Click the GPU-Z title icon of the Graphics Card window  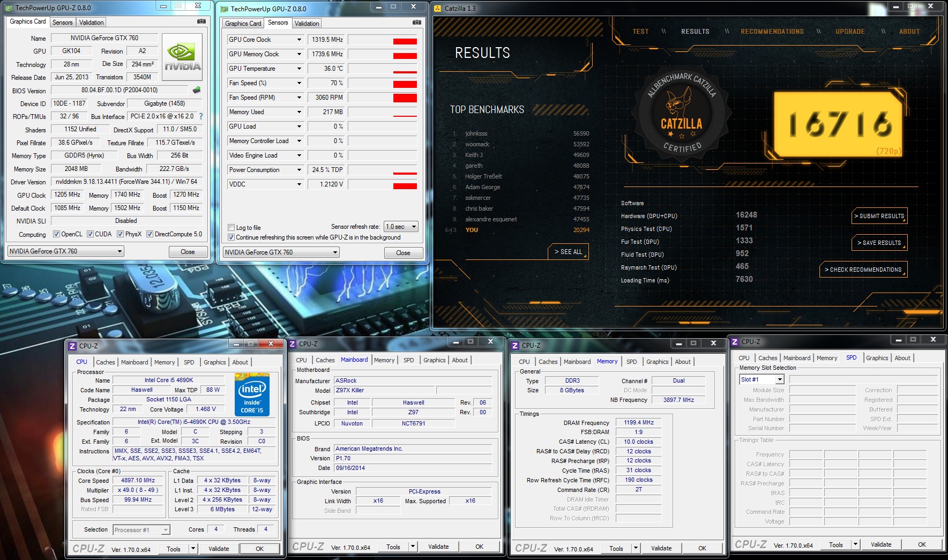tap(9, 8)
